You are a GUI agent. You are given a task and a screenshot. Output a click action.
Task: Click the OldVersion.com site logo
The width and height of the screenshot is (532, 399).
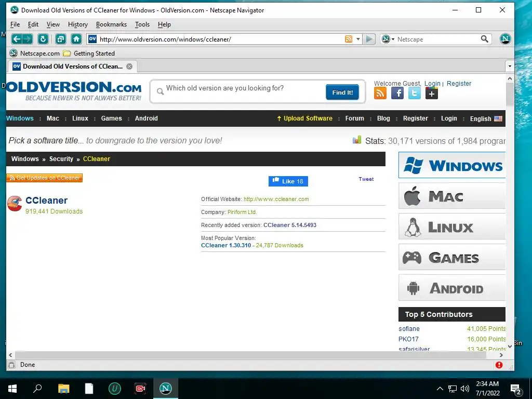(74, 90)
